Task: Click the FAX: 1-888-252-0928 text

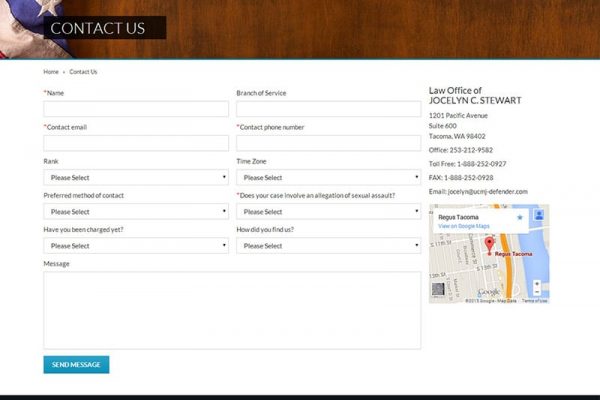Action: [x=461, y=178]
